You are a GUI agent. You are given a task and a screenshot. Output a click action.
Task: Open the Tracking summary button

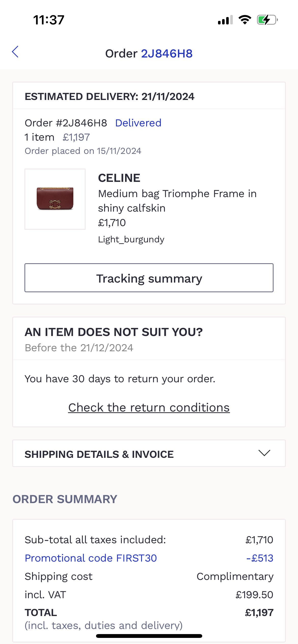tap(149, 278)
